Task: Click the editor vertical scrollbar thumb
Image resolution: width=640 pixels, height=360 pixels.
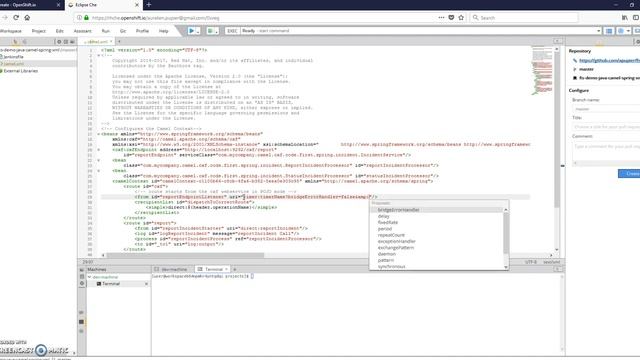Action: coord(556,129)
